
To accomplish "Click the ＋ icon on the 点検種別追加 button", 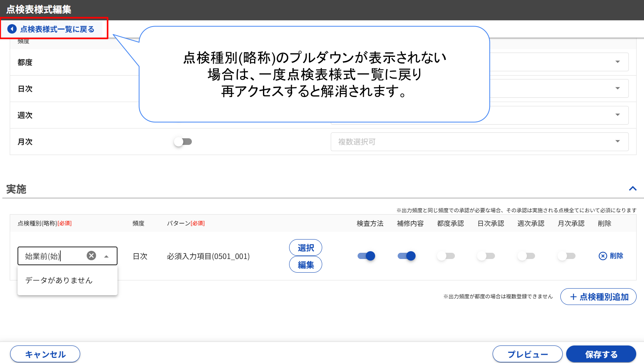I will point(573,297).
